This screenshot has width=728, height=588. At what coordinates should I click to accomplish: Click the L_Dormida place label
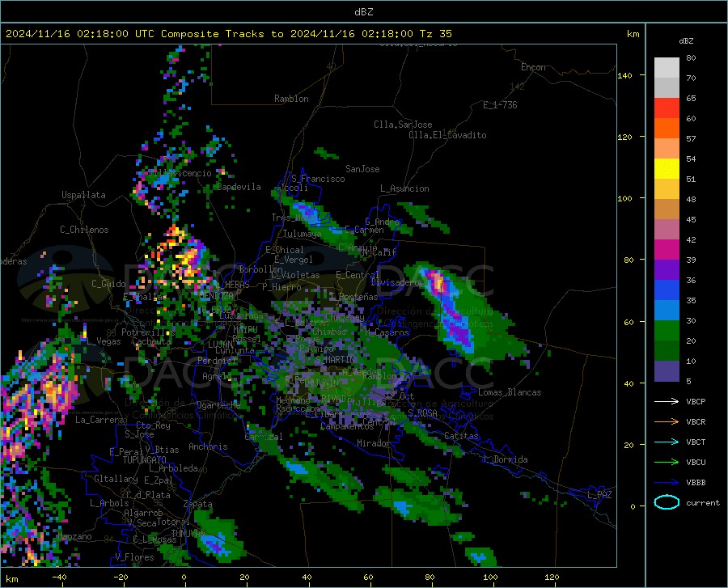pos(505,459)
